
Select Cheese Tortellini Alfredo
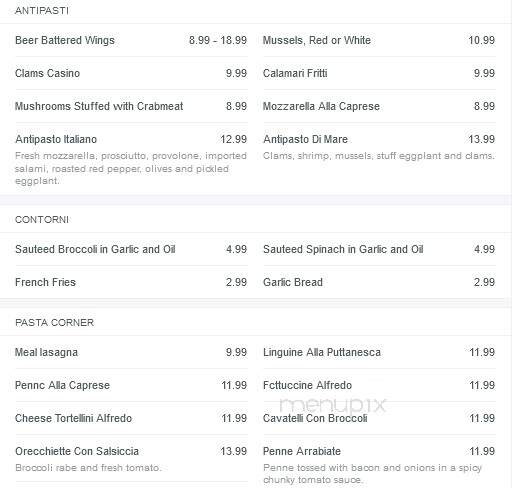[x=73, y=418]
